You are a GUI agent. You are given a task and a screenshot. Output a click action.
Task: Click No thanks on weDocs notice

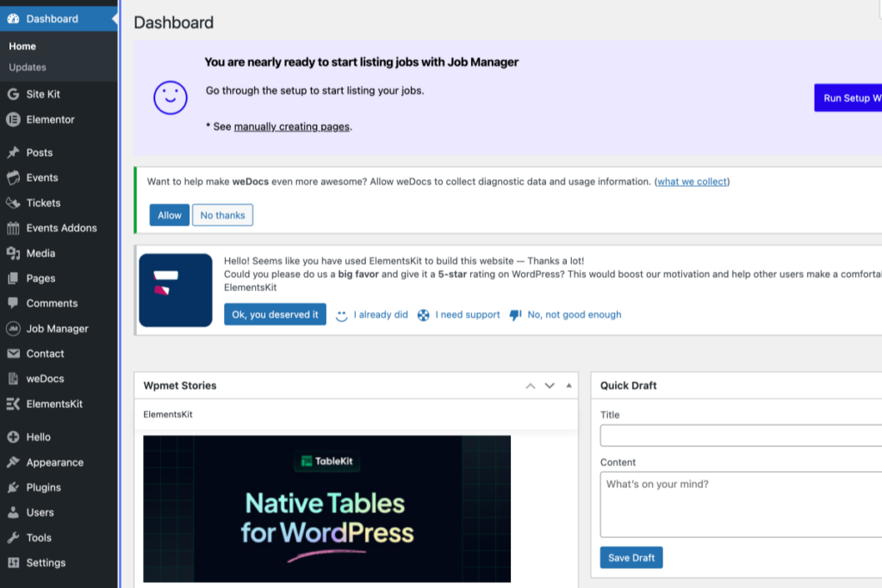pyautogui.click(x=223, y=215)
